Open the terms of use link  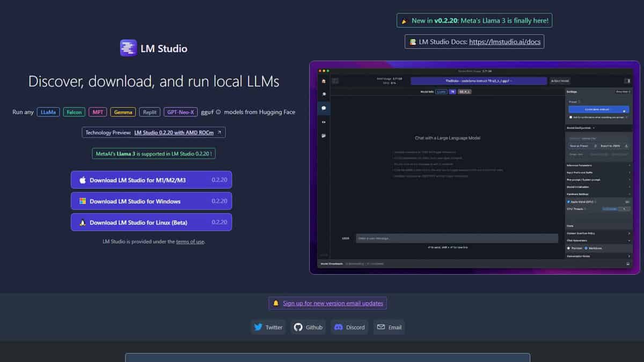[190, 241]
